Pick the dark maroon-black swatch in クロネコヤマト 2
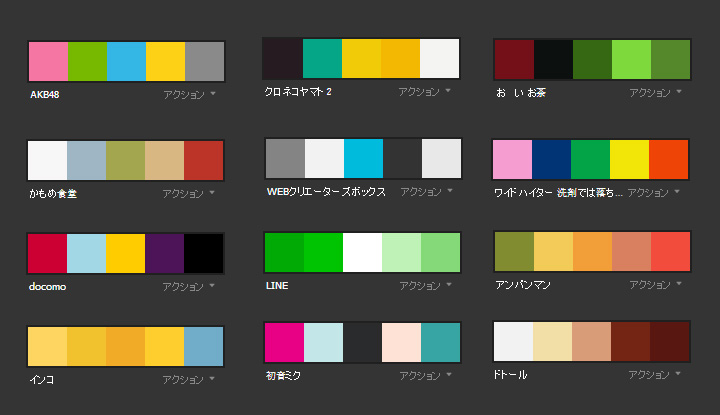The height and width of the screenshot is (415, 720). (283, 58)
